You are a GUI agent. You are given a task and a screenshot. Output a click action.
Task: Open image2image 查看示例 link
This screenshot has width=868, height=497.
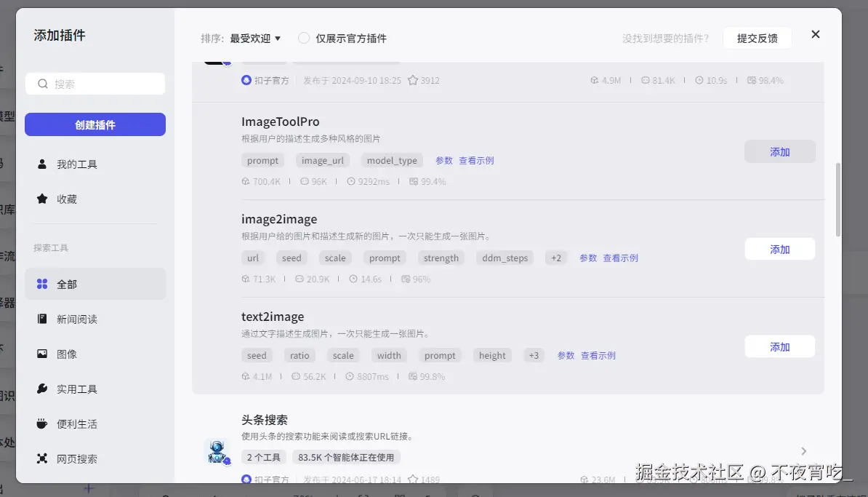620,258
